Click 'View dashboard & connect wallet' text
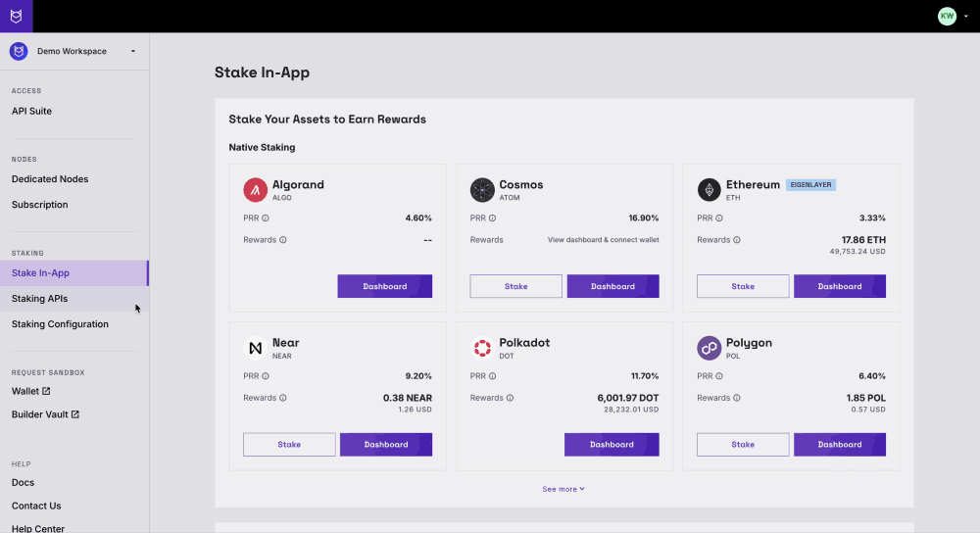 pyautogui.click(x=603, y=240)
